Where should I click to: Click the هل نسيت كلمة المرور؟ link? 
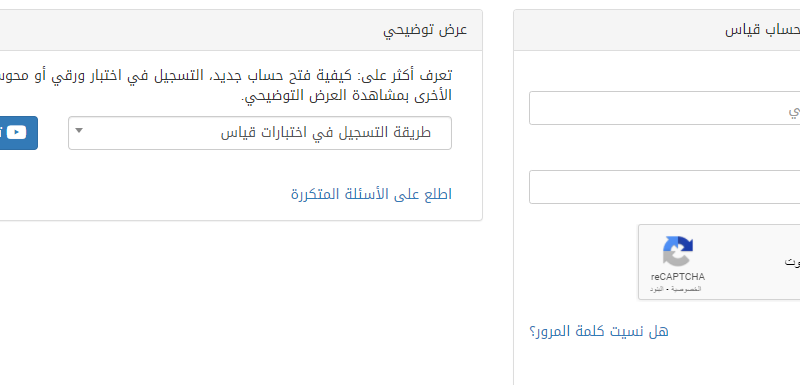[x=599, y=331]
